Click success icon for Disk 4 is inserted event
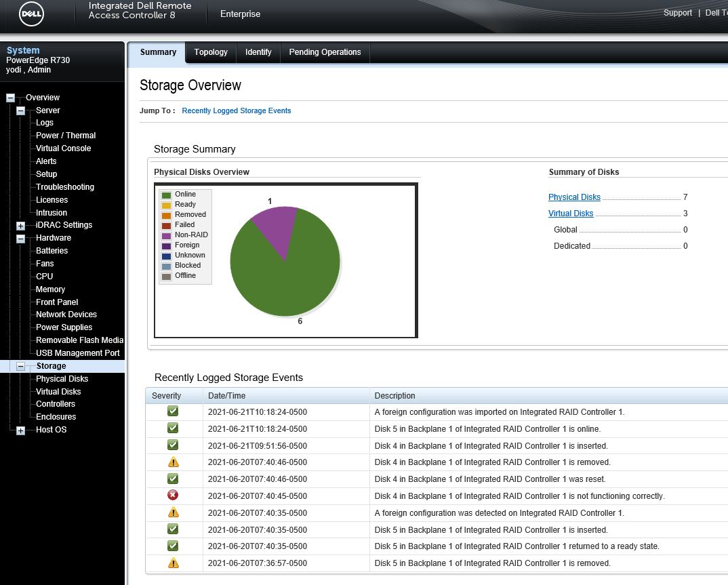The image size is (728, 585). coord(173,445)
